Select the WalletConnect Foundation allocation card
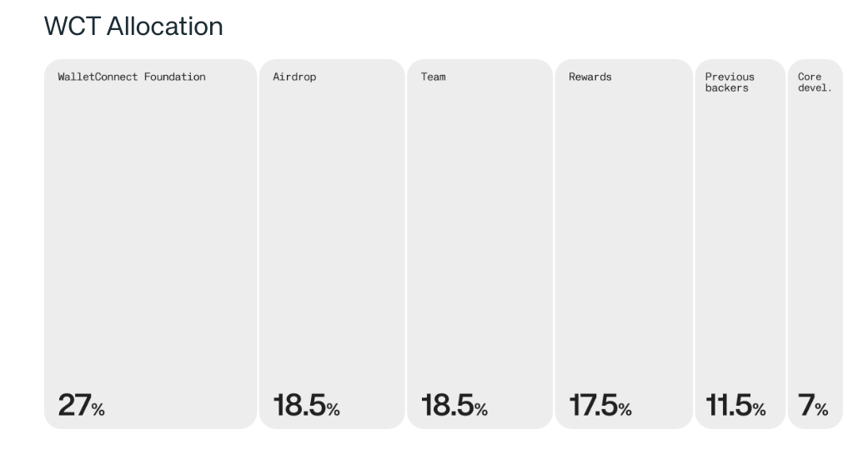 (x=151, y=244)
